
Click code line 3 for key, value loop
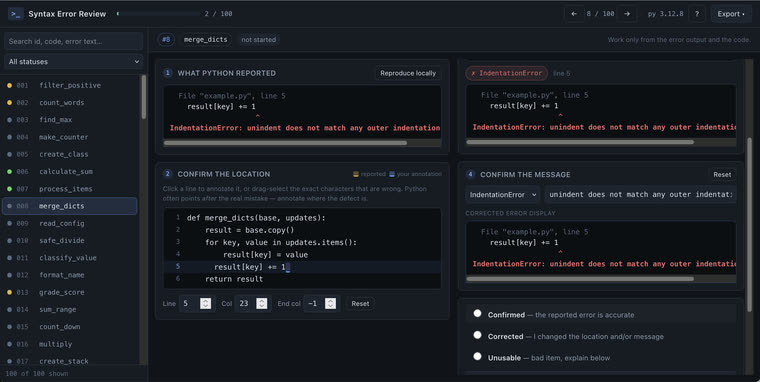[x=302, y=242]
